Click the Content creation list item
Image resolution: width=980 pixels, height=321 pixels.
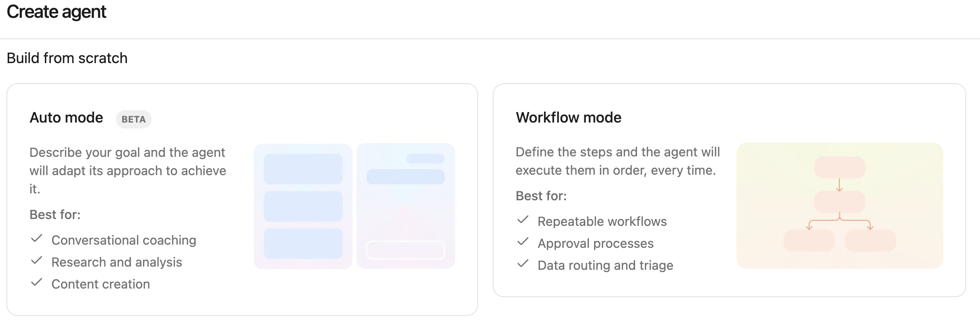pos(101,284)
